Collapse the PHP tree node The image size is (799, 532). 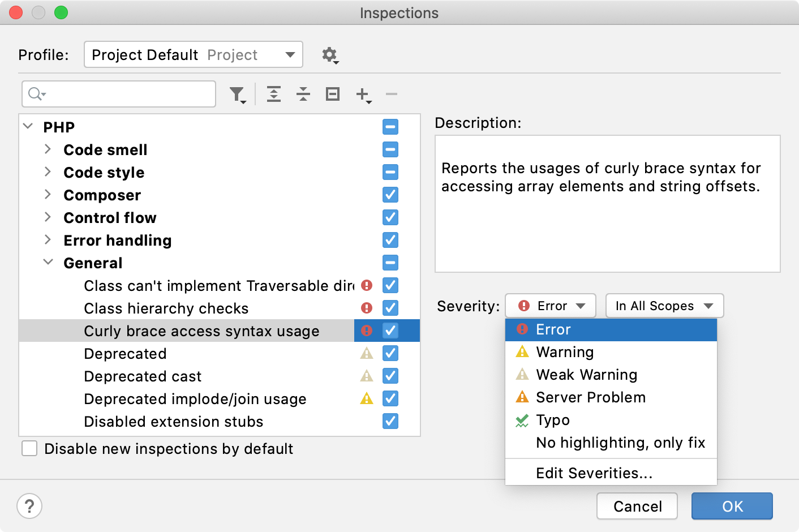pyautogui.click(x=28, y=126)
